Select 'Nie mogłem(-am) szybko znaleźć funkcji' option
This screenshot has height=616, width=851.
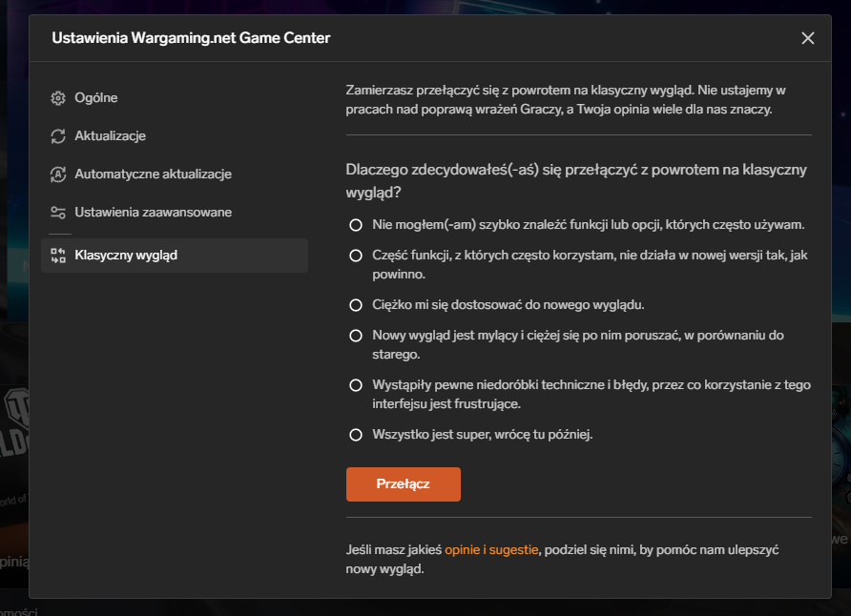point(356,225)
